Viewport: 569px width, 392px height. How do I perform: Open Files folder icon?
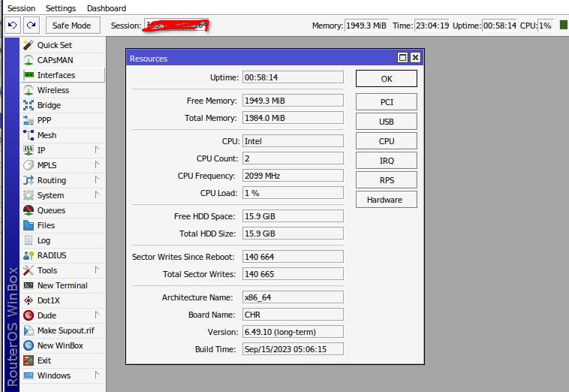[x=29, y=225]
